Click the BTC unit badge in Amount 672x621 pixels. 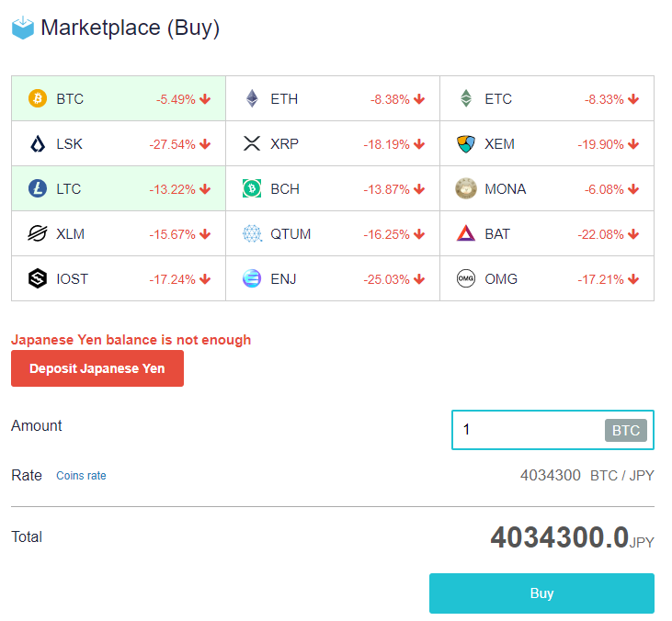[x=626, y=430]
